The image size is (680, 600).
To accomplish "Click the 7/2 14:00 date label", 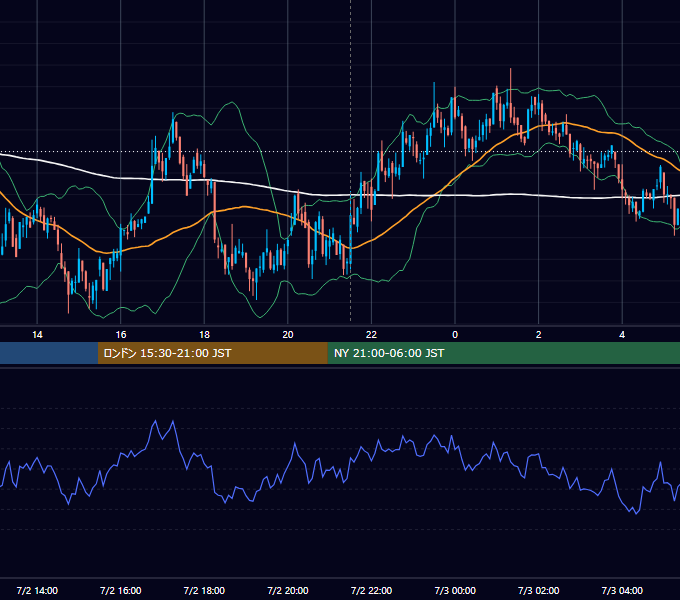I will click(37, 590).
